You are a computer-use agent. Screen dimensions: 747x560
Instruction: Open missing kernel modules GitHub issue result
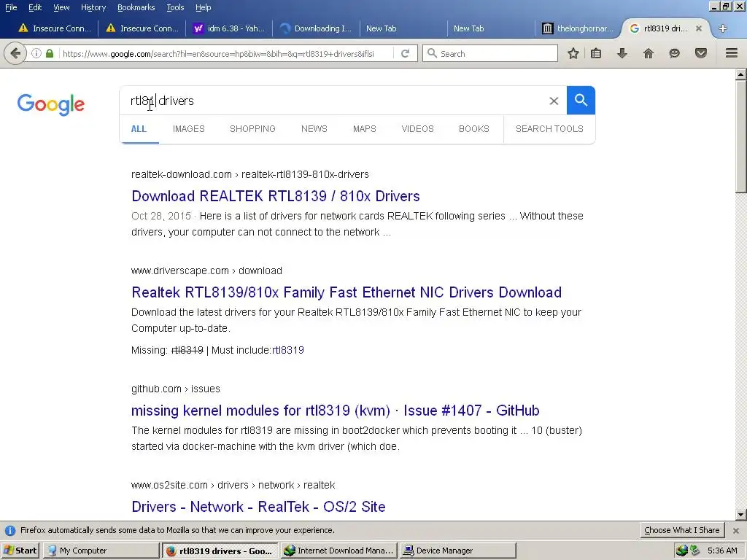click(336, 411)
